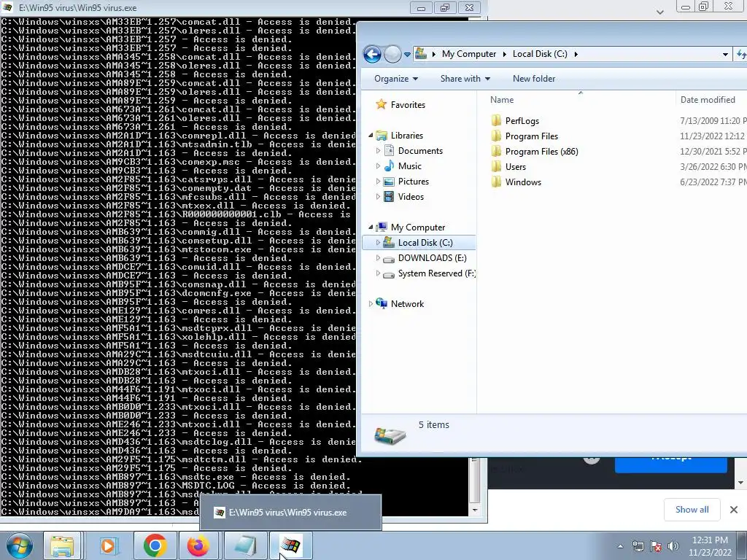Click Action Center flag tray icon
Viewport: 747px width, 560px height.
point(656,546)
